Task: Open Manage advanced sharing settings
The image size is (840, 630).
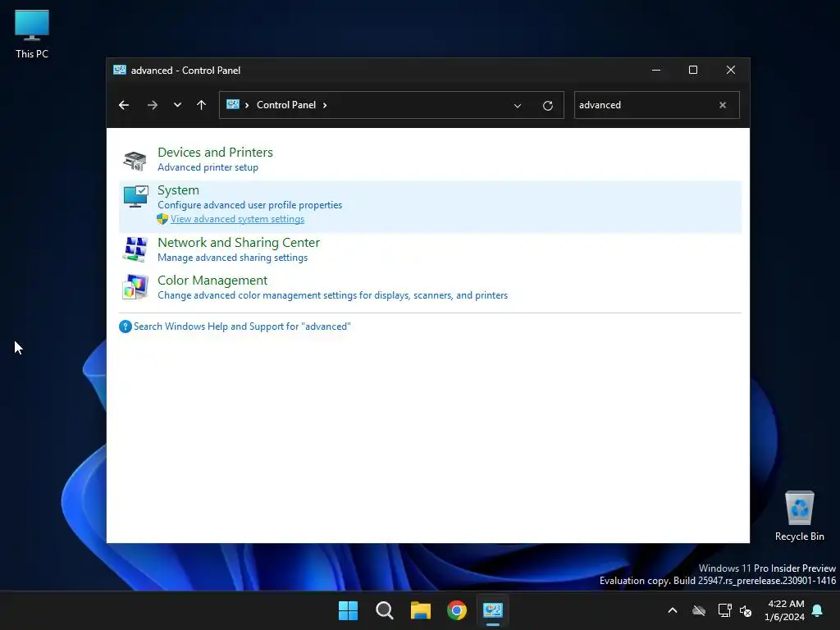Action: coord(232,258)
